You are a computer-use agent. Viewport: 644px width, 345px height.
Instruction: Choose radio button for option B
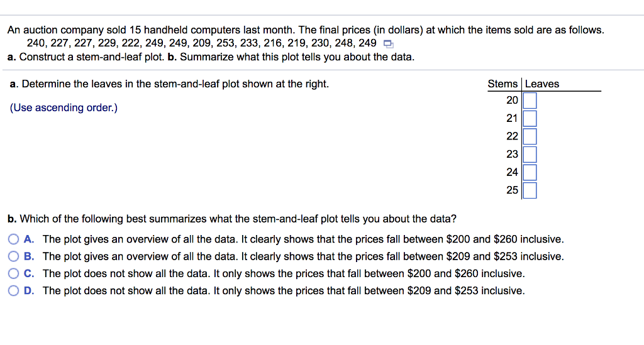pyautogui.click(x=14, y=256)
